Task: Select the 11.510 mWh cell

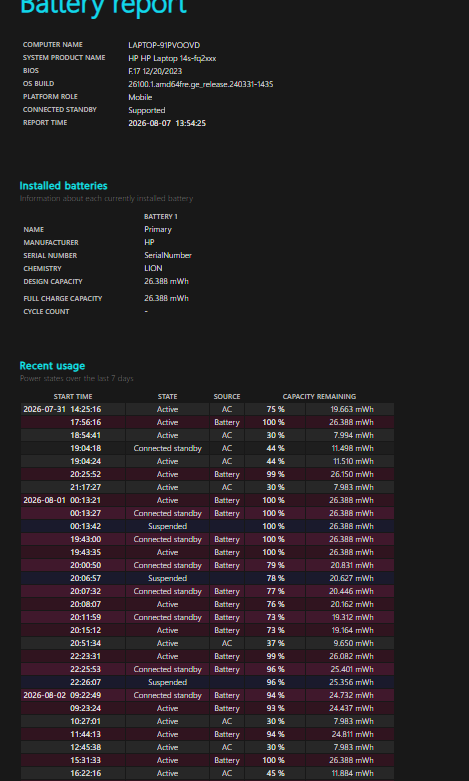Action: [x=352, y=461]
